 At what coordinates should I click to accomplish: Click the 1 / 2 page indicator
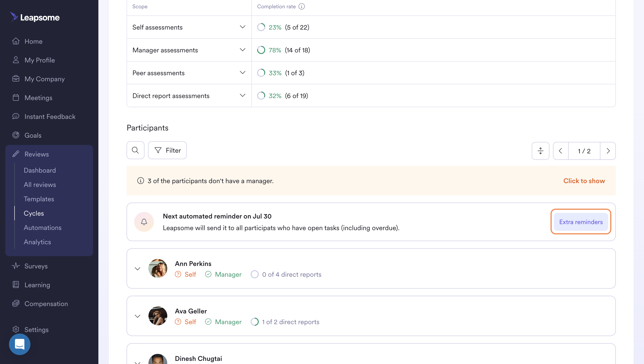coord(584,151)
